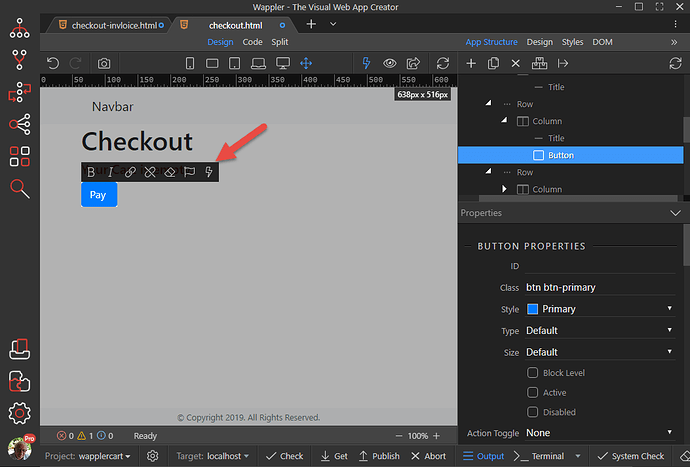The width and height of the screenshot is (690, 467).
Task: Enable the Disabled checkbox
Action: pyautogui.click(x=532, y=412)
